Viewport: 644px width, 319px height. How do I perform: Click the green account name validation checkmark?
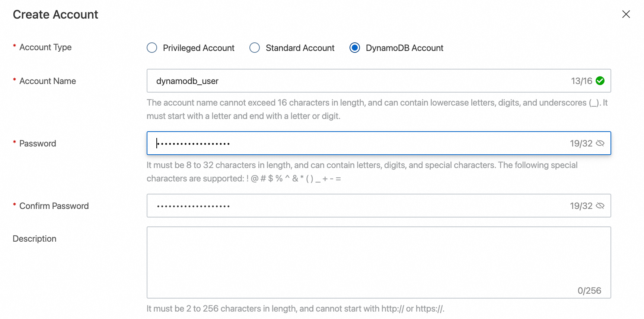coord(600,81)
